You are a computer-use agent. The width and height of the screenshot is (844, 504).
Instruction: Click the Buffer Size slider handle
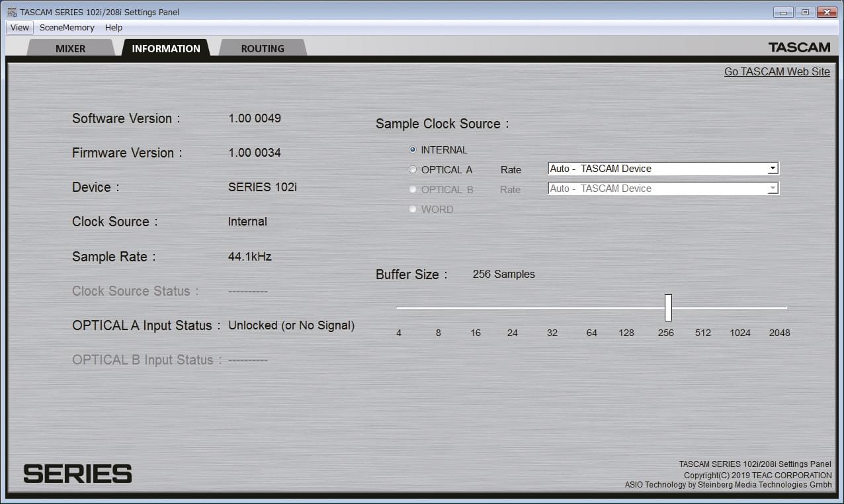point(668,308)
